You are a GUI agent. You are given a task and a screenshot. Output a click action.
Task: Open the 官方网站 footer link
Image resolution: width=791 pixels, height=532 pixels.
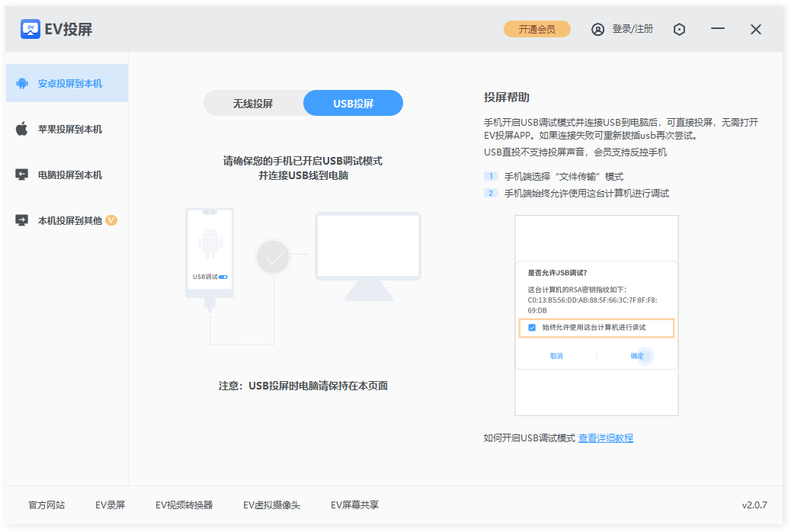pyautogui.click(x=46, y=505)
